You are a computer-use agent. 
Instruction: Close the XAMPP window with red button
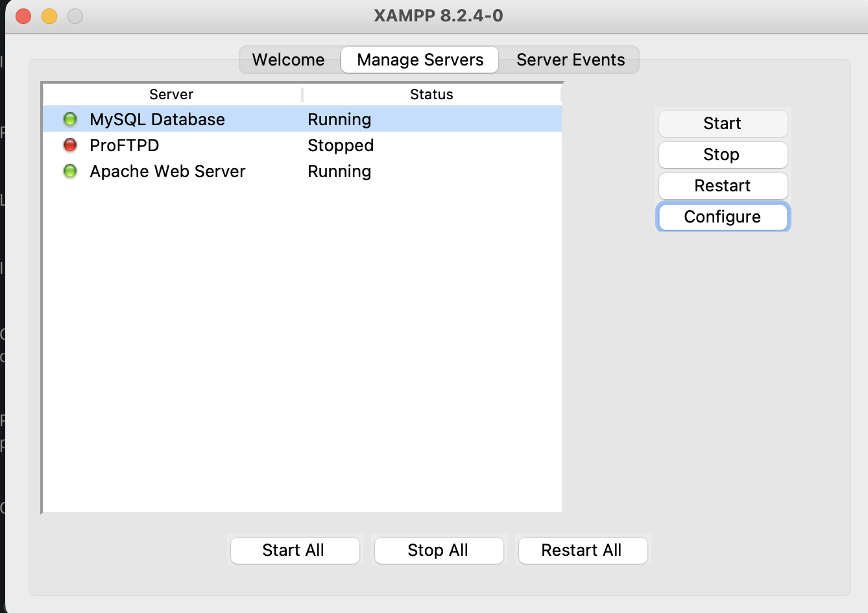tap(23, 16)
